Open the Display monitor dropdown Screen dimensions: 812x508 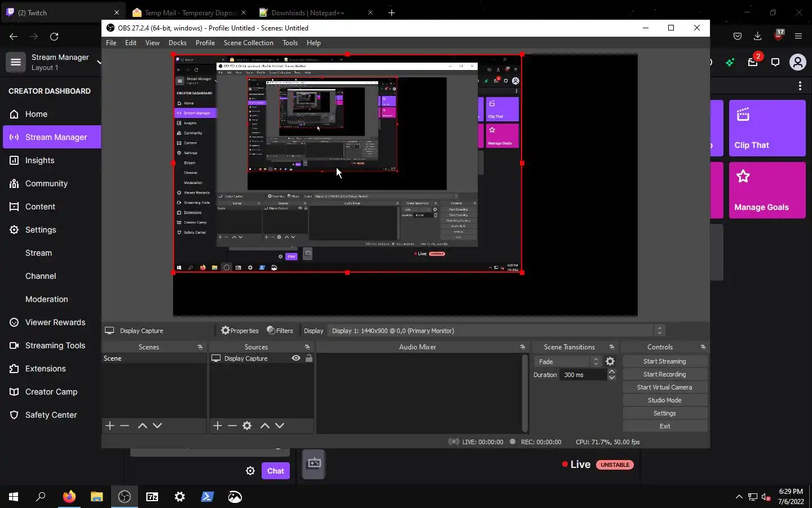[497, 331]
